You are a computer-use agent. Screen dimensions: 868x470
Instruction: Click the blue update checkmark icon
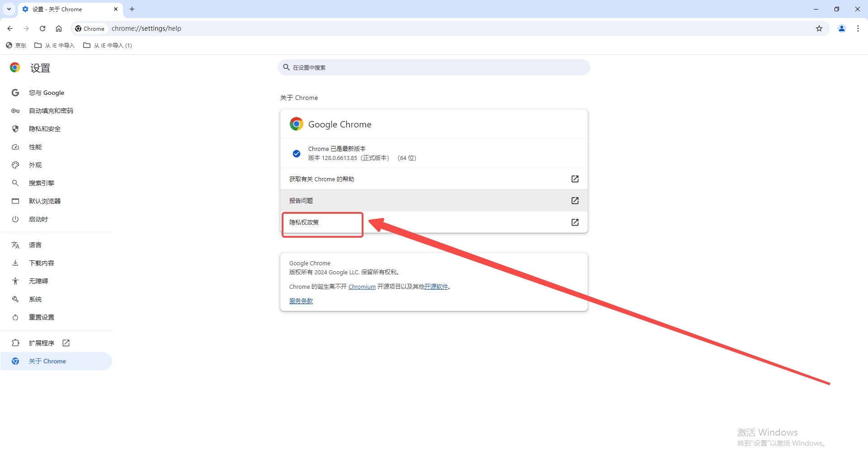[x=297, y=154]
